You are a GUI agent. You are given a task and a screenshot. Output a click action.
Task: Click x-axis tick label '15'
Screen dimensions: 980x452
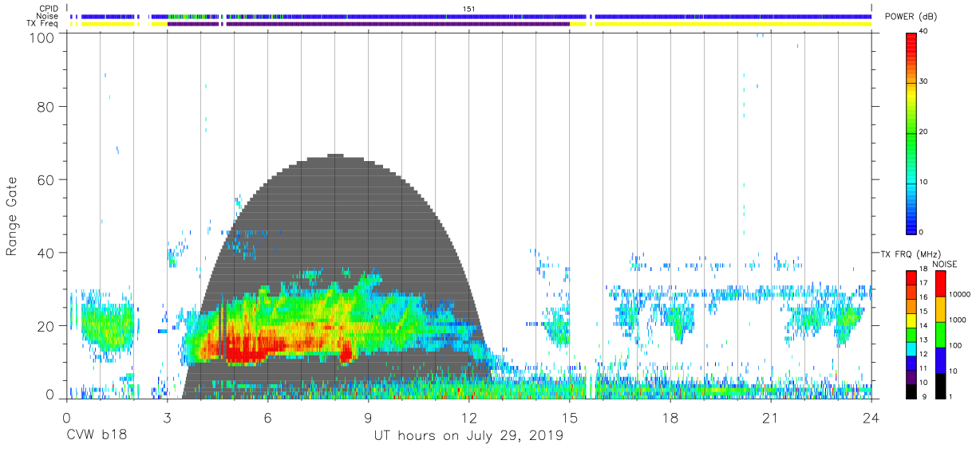tap(570, 417)
